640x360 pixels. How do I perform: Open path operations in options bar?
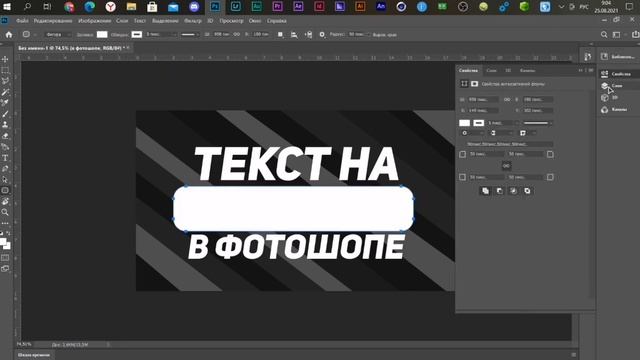pyautogui.click(x=280, y=35)
